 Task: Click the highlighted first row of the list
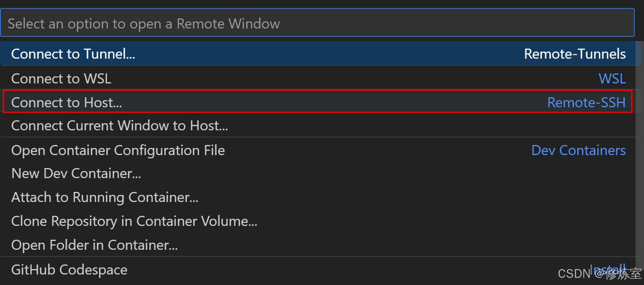pos(317,54)
